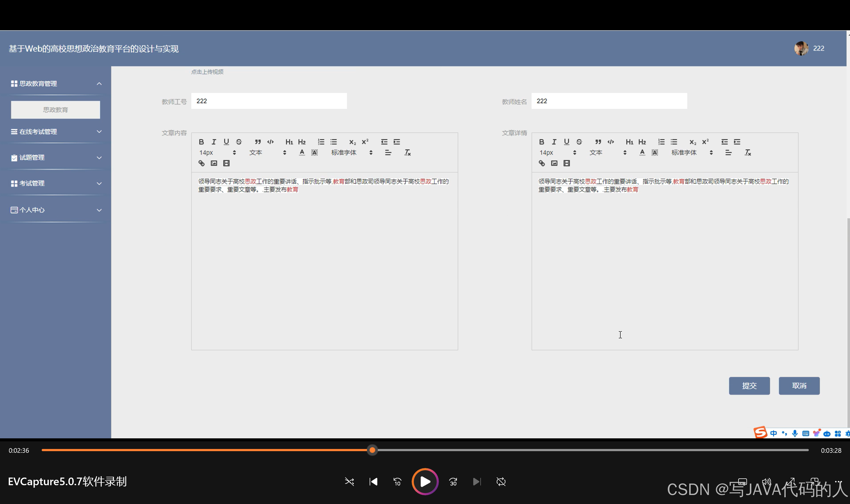This screenshot has width=850, height=504.
Task: Create bullet list in 文章内容 editor
Action: click(333, 142)
